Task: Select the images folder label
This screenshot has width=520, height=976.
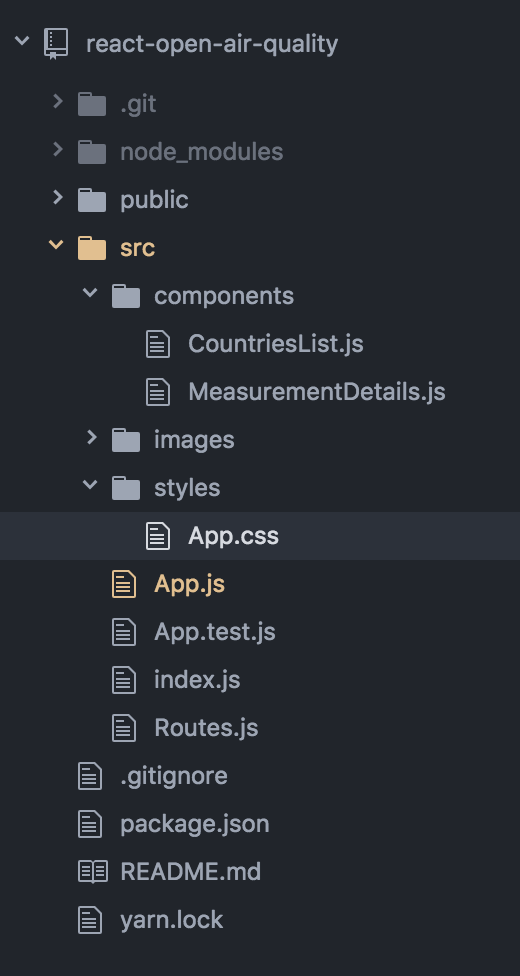Action: [x=194, y=440]
